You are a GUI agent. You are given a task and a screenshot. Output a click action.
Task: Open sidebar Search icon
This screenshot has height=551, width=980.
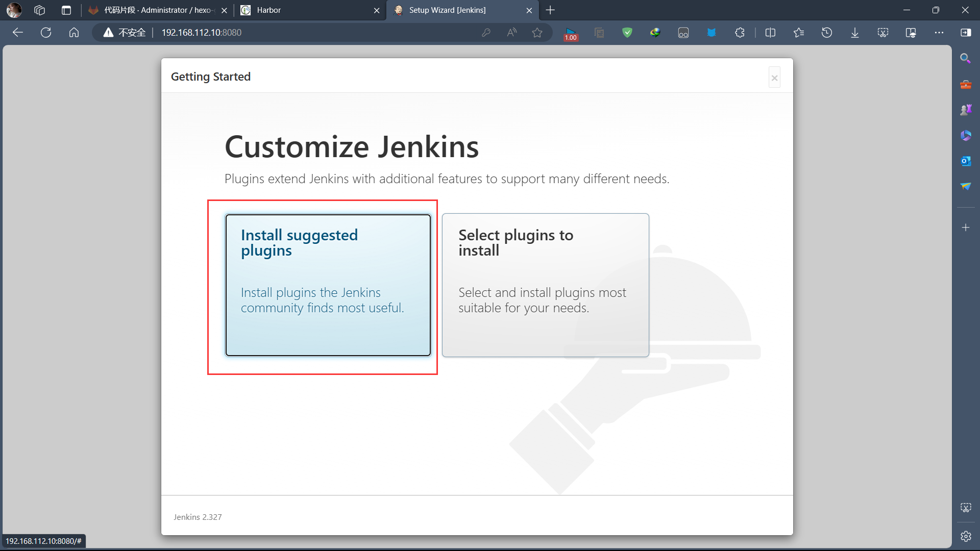[x=965, y=58]
